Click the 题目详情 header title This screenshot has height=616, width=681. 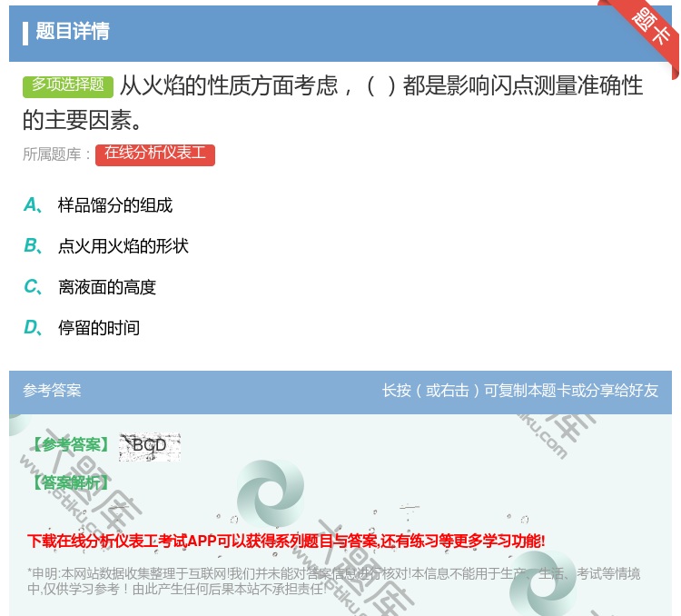click(72, 32)
